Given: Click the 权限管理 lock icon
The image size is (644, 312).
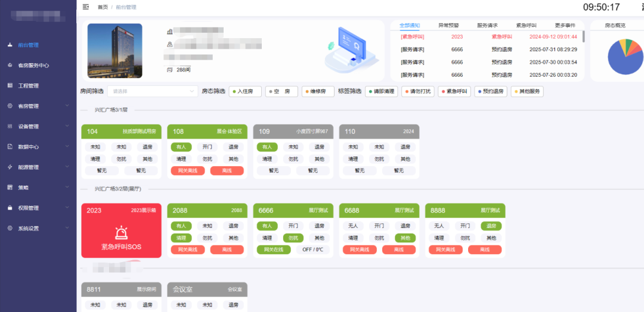Looking at the screenshot, I should pyautogui.click(x=10, y=208).
